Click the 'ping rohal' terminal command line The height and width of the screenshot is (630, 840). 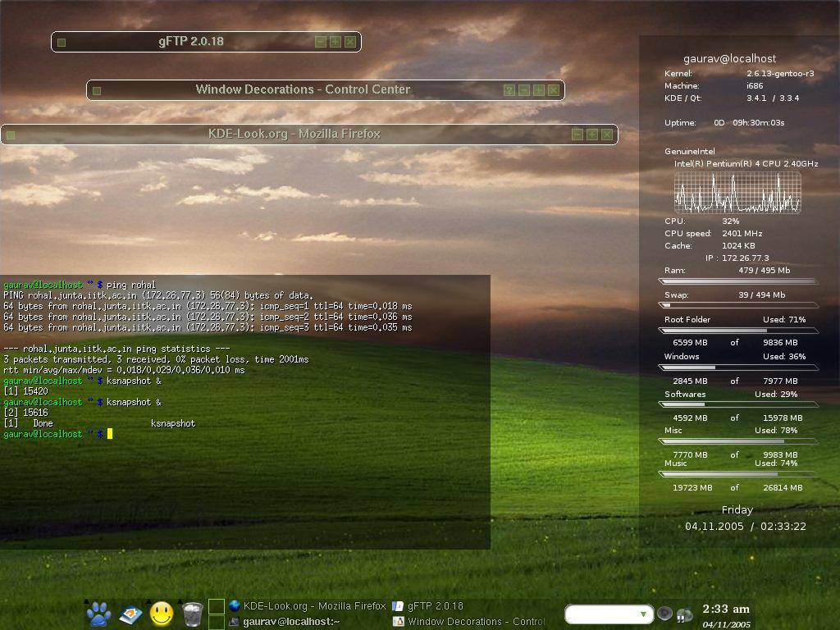point(80,285)
